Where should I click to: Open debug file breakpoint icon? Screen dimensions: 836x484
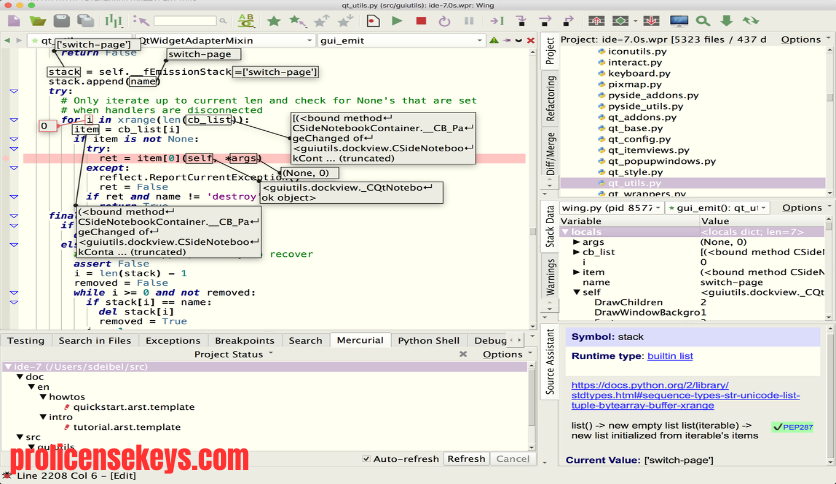tap(373, 21)
